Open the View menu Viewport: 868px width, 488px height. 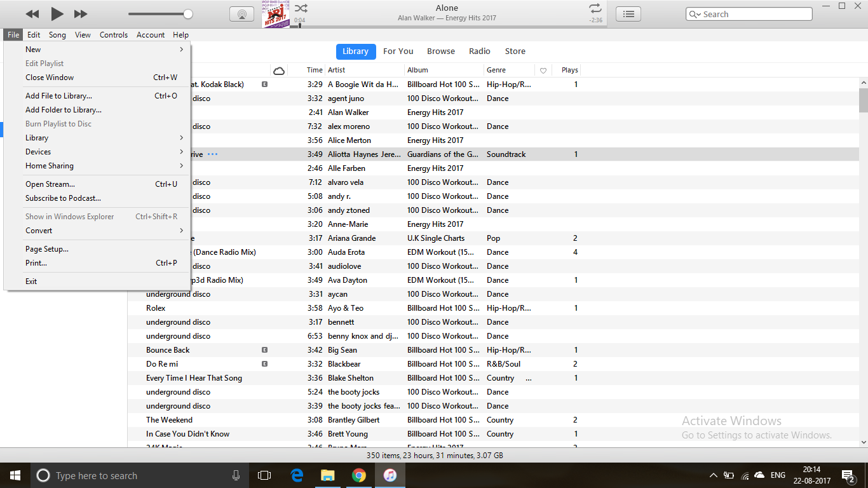pos(83,35)
